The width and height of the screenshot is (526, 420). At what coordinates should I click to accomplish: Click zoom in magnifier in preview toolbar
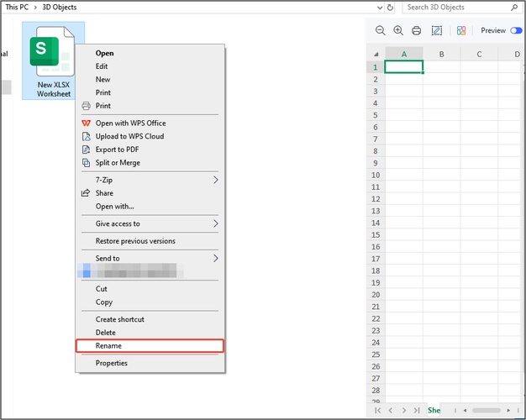click(398, 30)
